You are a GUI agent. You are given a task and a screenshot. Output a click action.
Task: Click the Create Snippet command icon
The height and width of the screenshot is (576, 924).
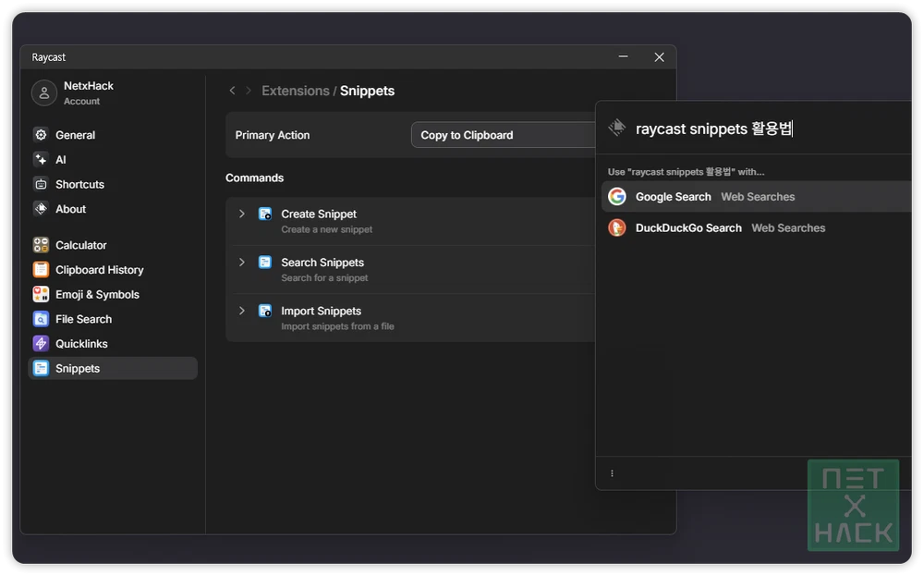[x=265, y=214]
